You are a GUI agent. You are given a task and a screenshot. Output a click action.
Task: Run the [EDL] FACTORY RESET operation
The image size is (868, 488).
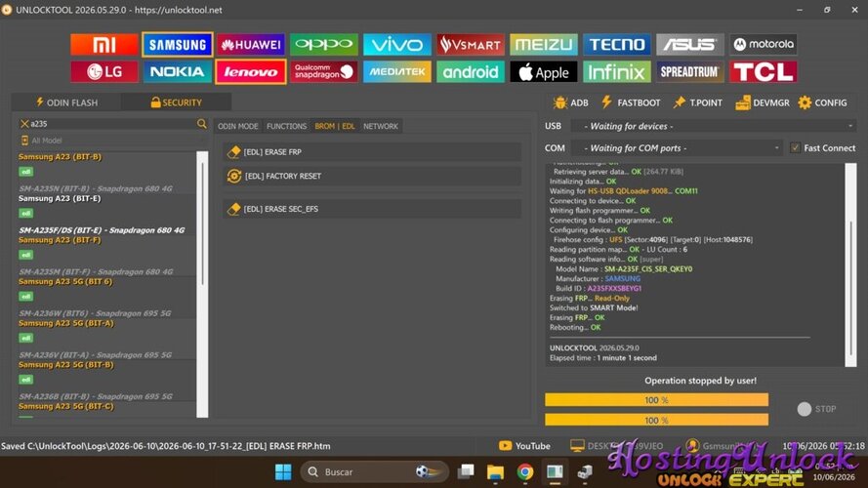coord(372,176)
